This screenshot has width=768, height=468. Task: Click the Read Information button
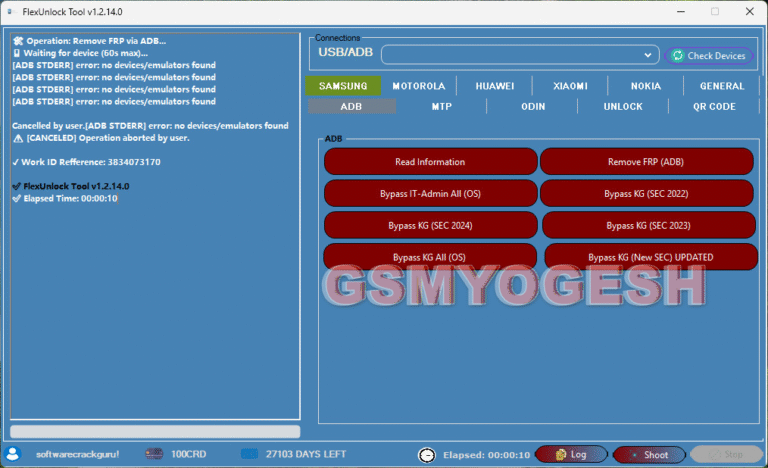[431, 162]
